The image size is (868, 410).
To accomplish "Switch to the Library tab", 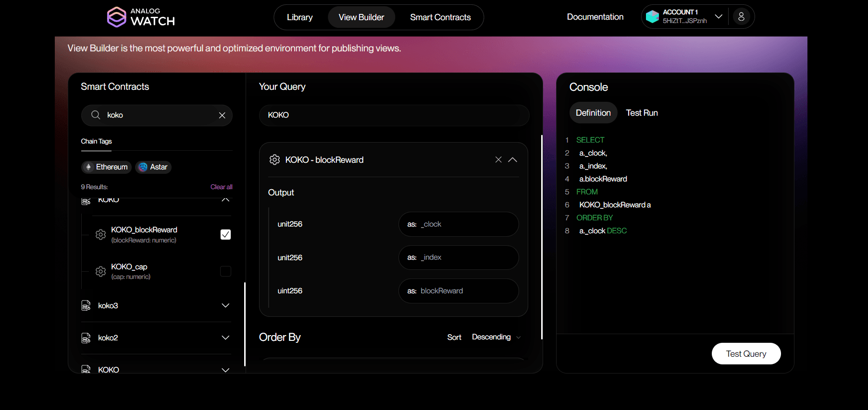I will point(300,17).
